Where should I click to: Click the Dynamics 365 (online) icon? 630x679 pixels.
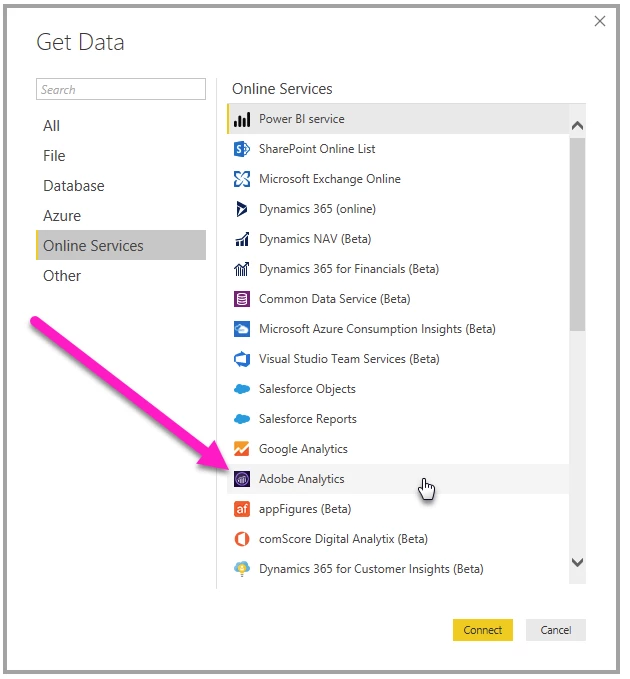[242, 209]
